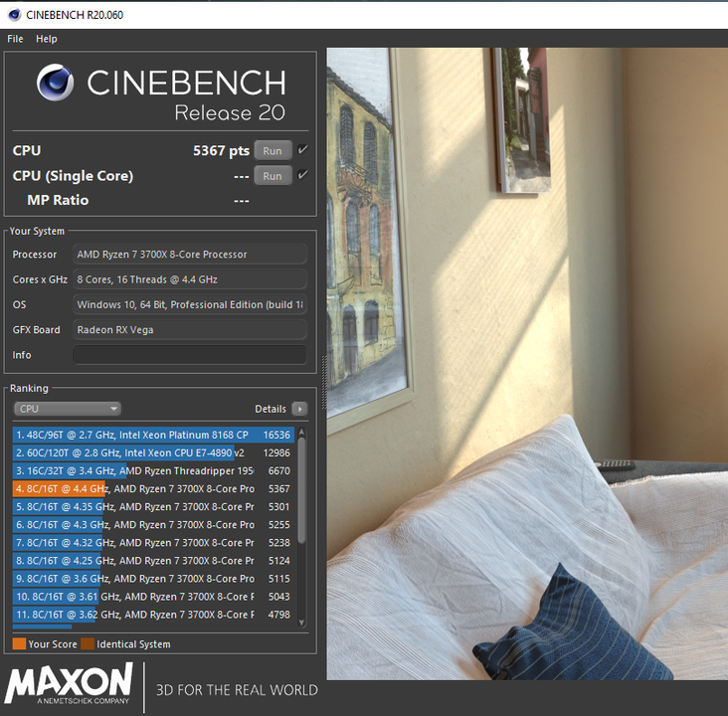Click the Identical System brown legend swatch

pyautogui.click(x=88, y=643)
